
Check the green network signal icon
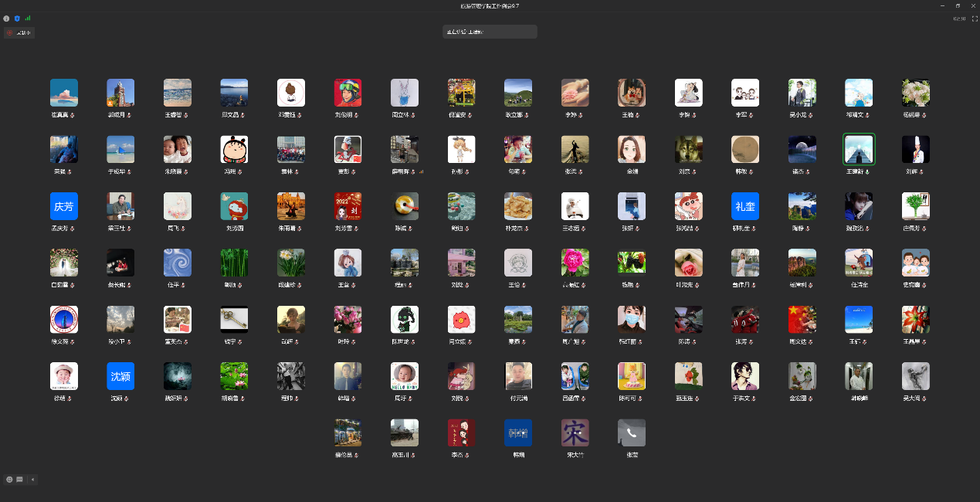(x=28, y=18)
